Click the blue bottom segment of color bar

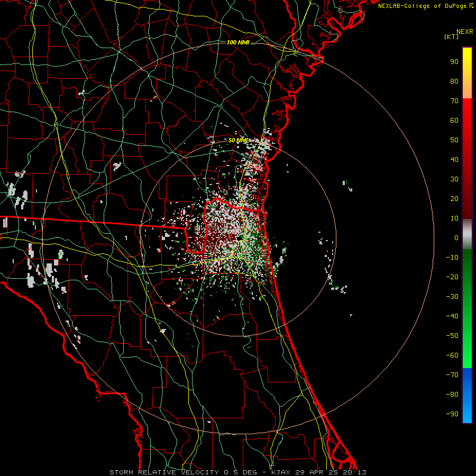click(x=467, y=396)
